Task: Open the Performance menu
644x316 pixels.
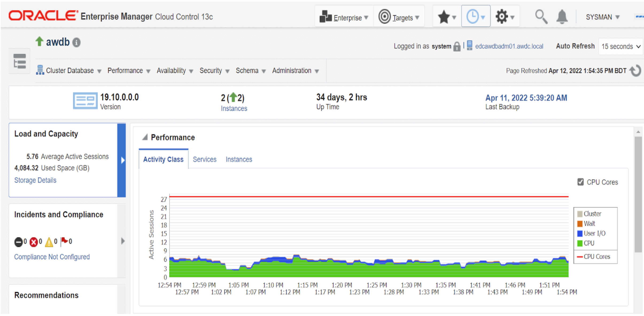Action: (x=129, y=71)
